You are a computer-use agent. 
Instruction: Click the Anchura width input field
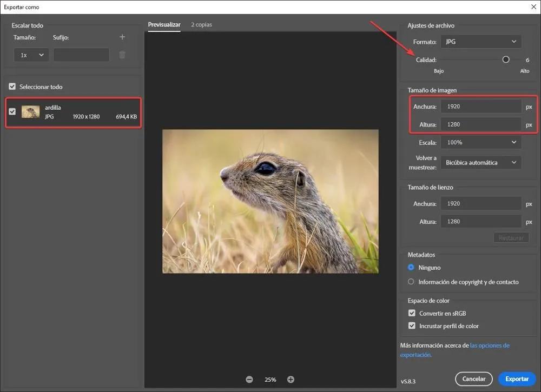pyautogui.click(x=480, y=106)
